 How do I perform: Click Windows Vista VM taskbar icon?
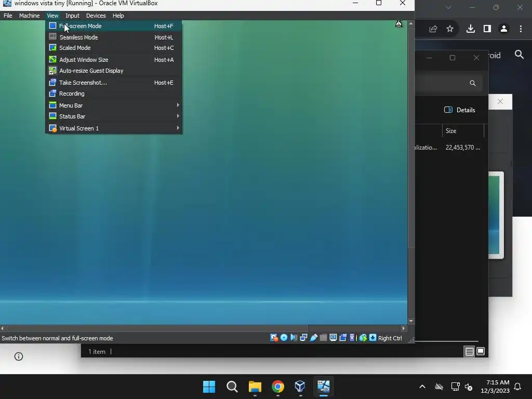click(x=323, y=387)
